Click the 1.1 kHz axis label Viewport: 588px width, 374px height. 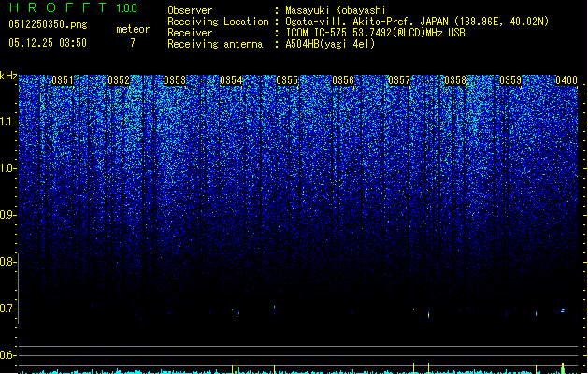coord(8,122)
